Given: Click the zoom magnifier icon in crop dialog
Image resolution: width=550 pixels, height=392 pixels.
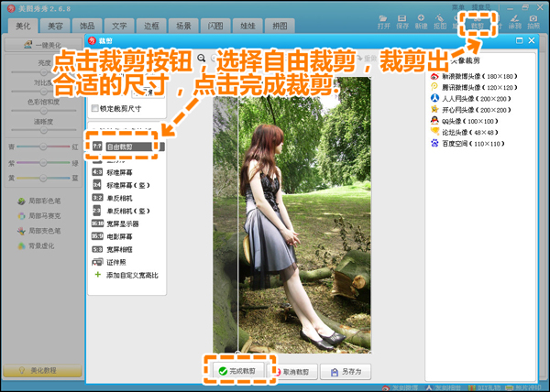Looking at the screenshot, I should 202,58.
